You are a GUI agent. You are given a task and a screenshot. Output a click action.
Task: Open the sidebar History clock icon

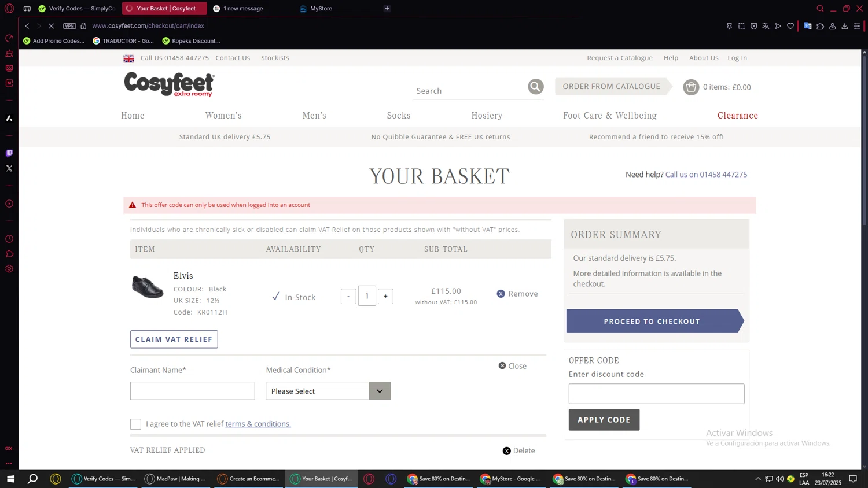9,239
